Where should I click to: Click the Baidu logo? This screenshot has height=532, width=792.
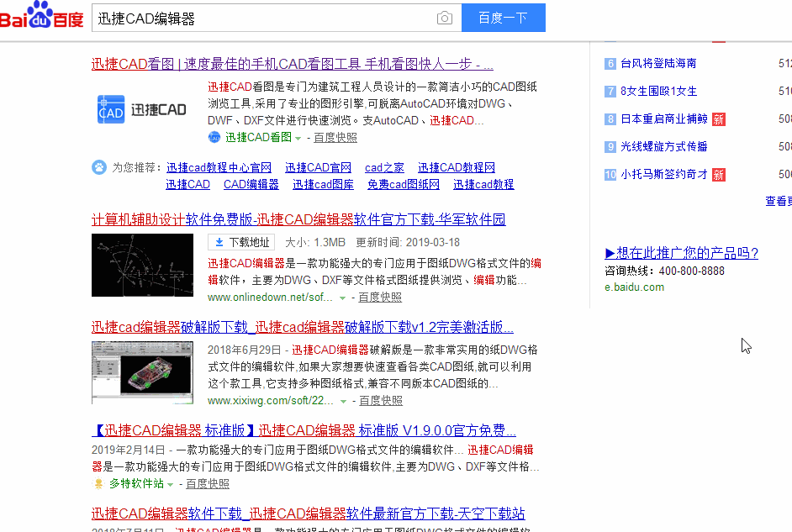pyautogui.click(x=41, y=17)
